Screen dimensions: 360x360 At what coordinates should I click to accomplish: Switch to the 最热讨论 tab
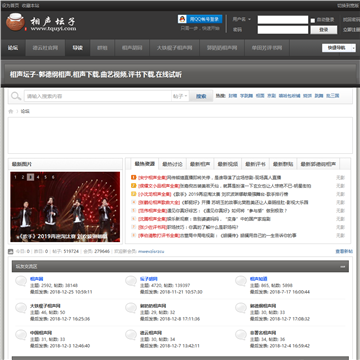pyautogui.click(x=172, y=164)
